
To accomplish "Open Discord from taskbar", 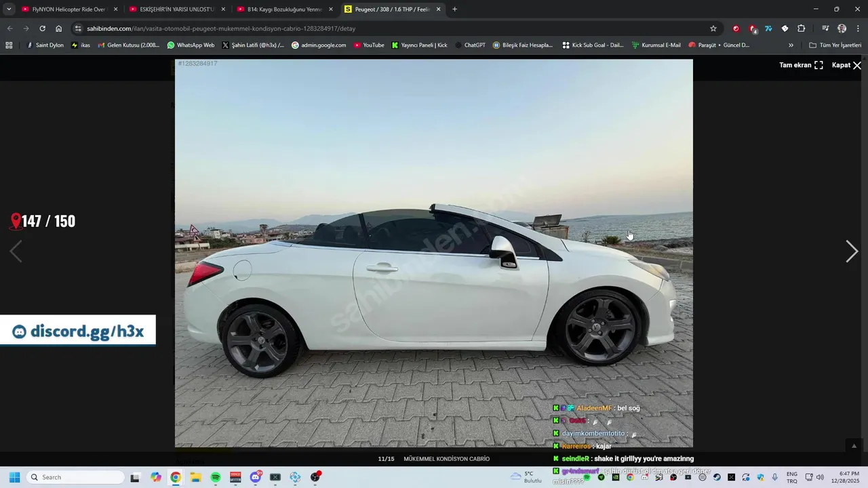I will (x=256, y=477).
